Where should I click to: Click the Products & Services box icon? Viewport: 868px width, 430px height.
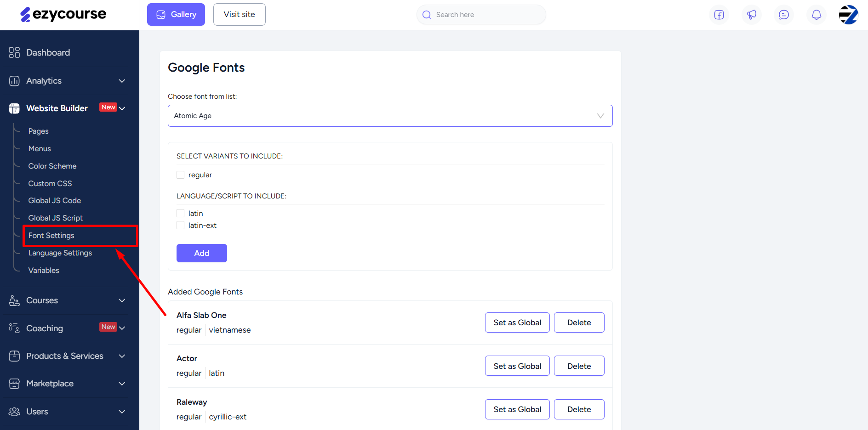pos(14,356)
